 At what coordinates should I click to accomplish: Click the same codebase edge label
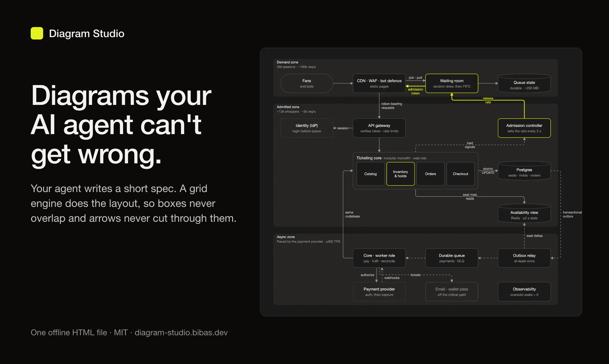[352, 214]
